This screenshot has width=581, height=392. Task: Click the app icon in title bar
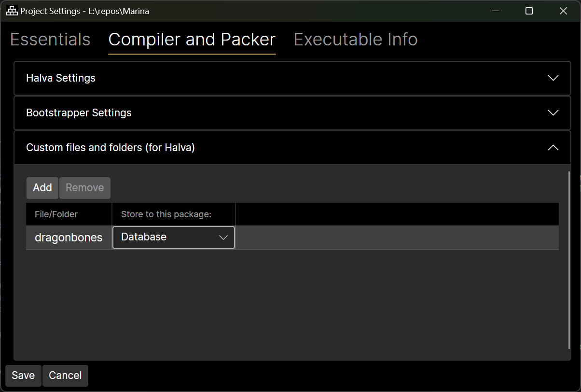pos(12,11)
